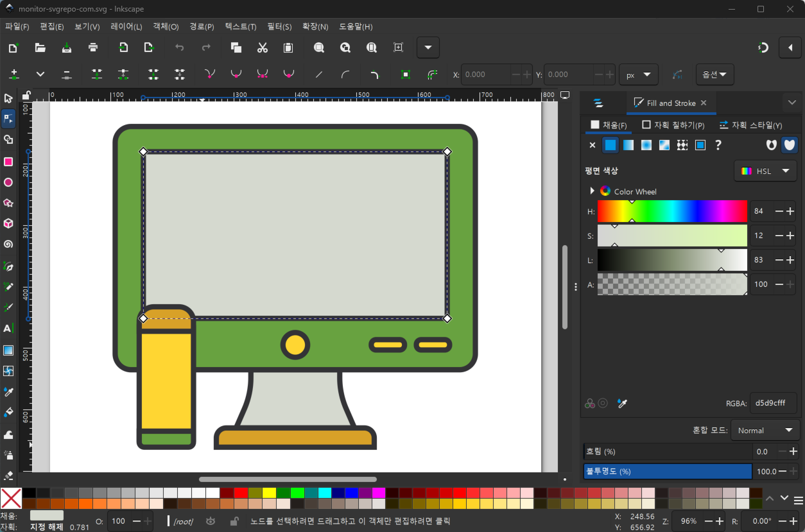Open the 레이어(L) menu
This screenshot has width=805, height=532.
click(126, 27)
